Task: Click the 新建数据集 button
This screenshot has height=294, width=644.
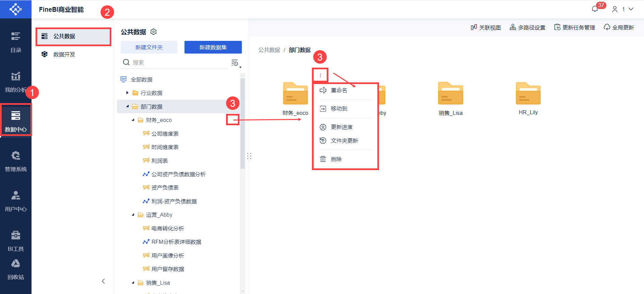Action: pos(213,47)
